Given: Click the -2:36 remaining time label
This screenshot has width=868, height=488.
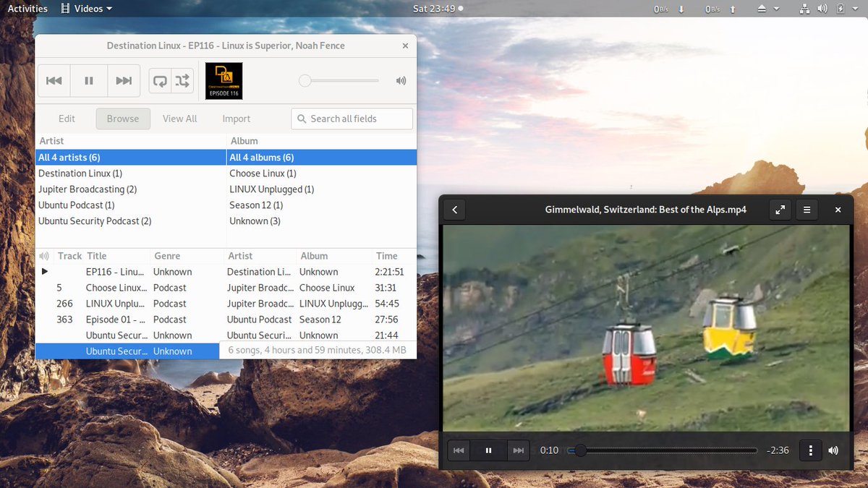Looking at the screenshot, I should (778, 450).
